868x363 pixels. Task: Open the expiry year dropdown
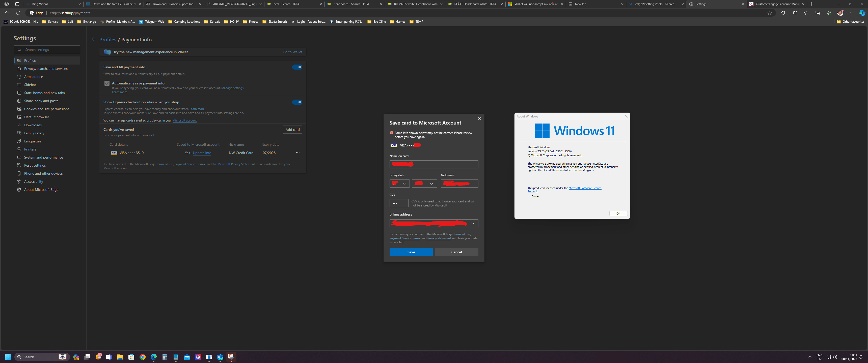click(x=424, y=184)
